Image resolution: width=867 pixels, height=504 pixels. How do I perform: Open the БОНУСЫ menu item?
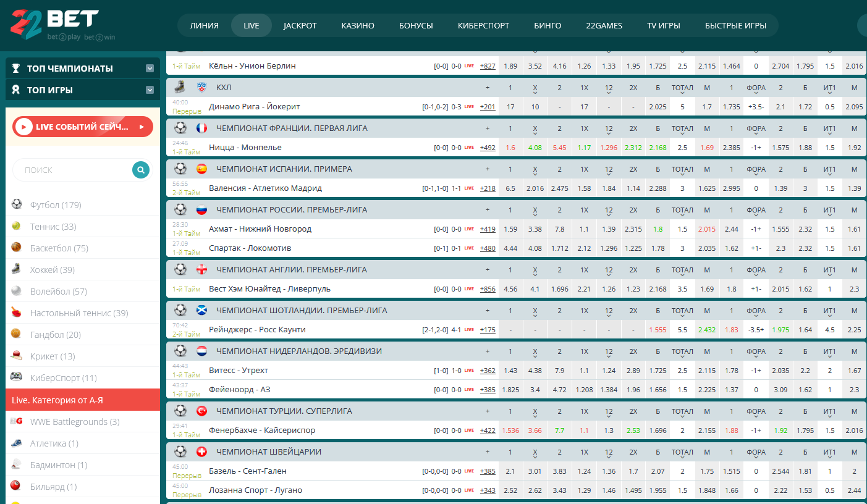(416, 26)
